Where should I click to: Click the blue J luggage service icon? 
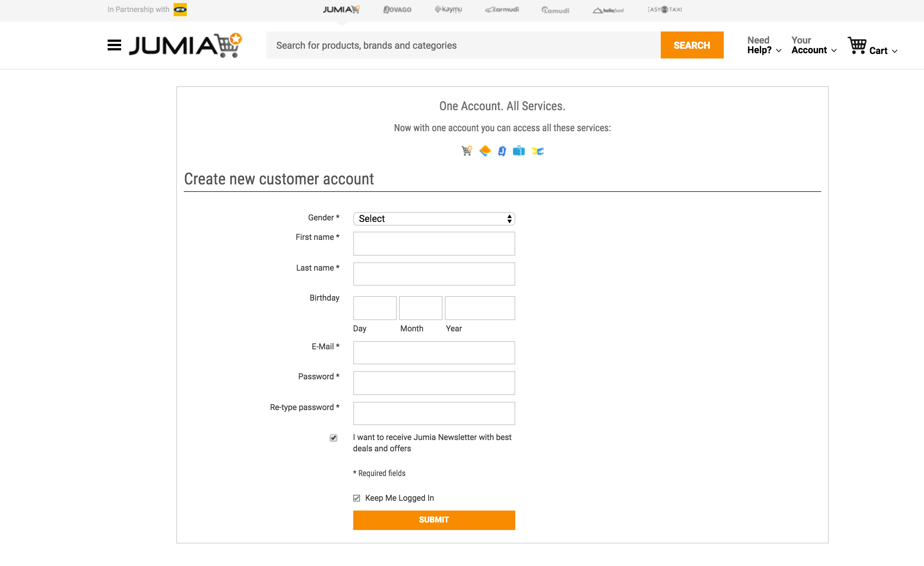point(502,151)
